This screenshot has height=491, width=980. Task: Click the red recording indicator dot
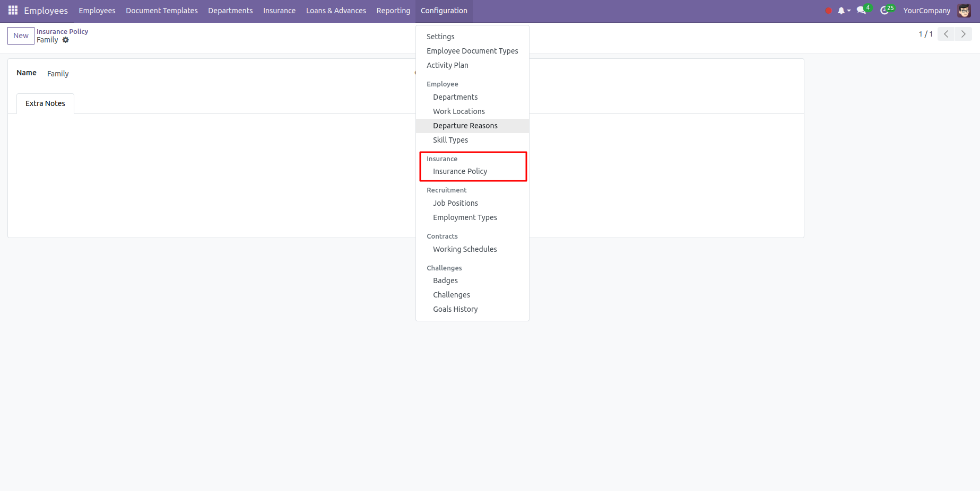click(x=828, y=11)
